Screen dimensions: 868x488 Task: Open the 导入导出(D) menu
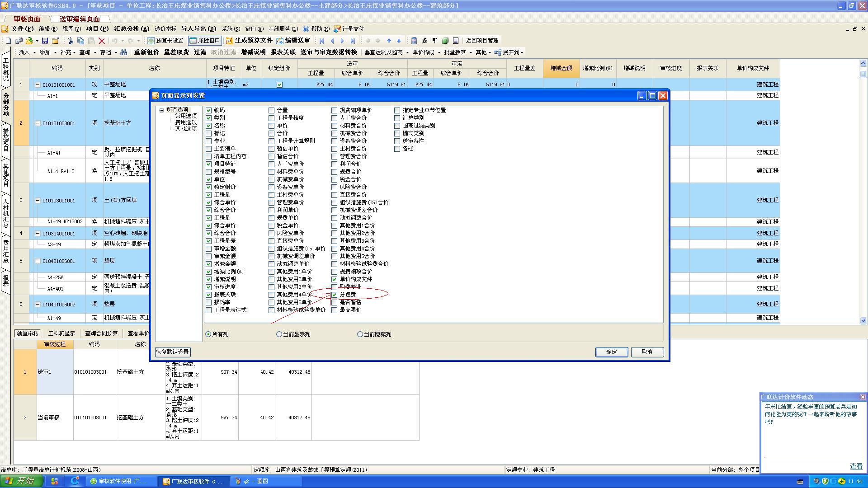tap(199, 29)
